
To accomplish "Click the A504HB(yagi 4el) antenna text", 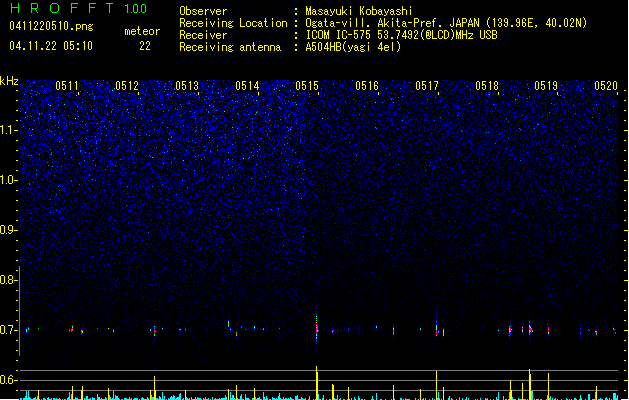I will (x=353, y=47).
